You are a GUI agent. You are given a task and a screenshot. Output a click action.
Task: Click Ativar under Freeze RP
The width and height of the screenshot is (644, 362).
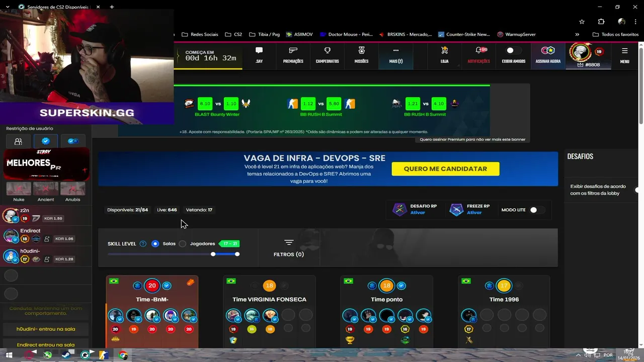474,213
